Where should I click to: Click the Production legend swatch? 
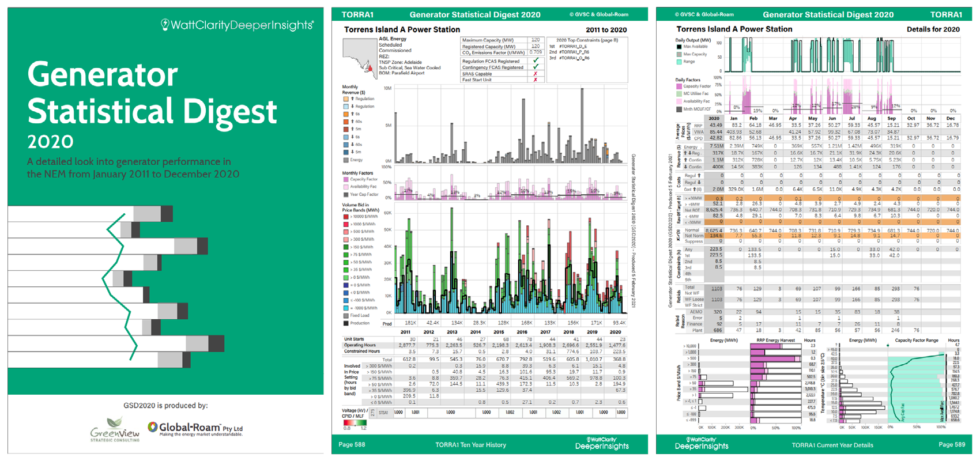click(x=346, y=323)
